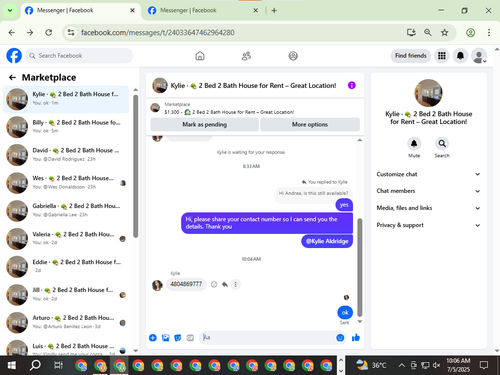This screenshot has width=500, height=375.
Task: View site information icon in address bar
Action: click(x=71, y=33)
